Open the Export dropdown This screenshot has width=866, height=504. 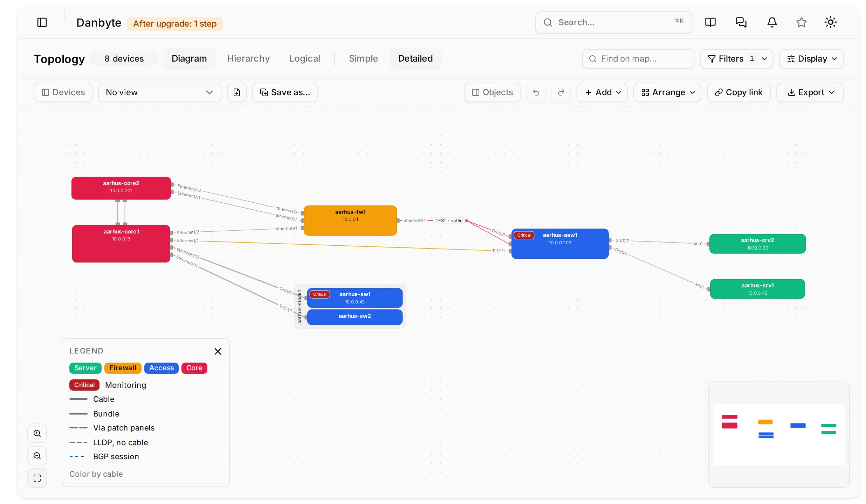(810, 92)
